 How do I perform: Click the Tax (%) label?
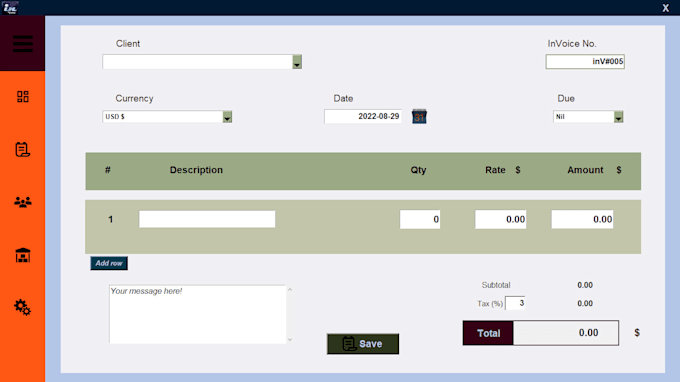coord(490,304)
